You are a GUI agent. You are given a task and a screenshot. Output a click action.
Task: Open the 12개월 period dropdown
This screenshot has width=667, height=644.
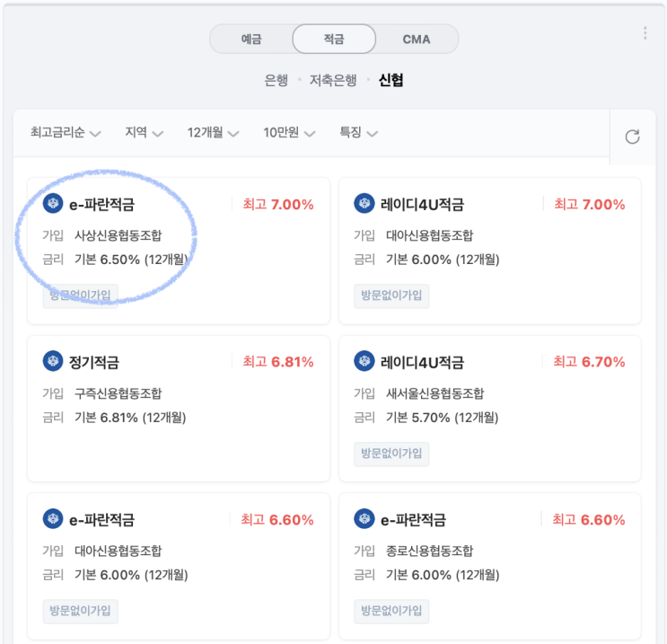click(213, 132)
